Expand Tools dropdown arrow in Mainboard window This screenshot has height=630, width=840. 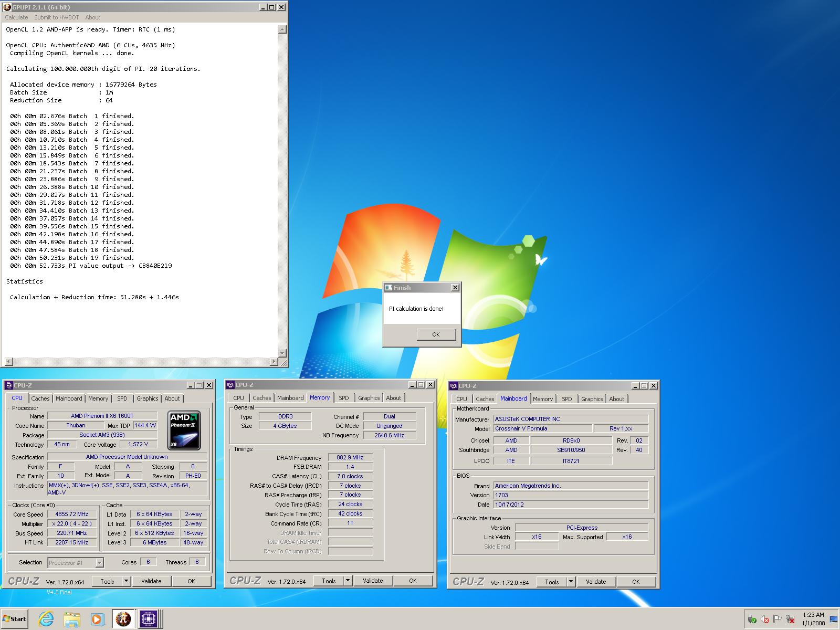pyautogui.click(x=571, y=582)
